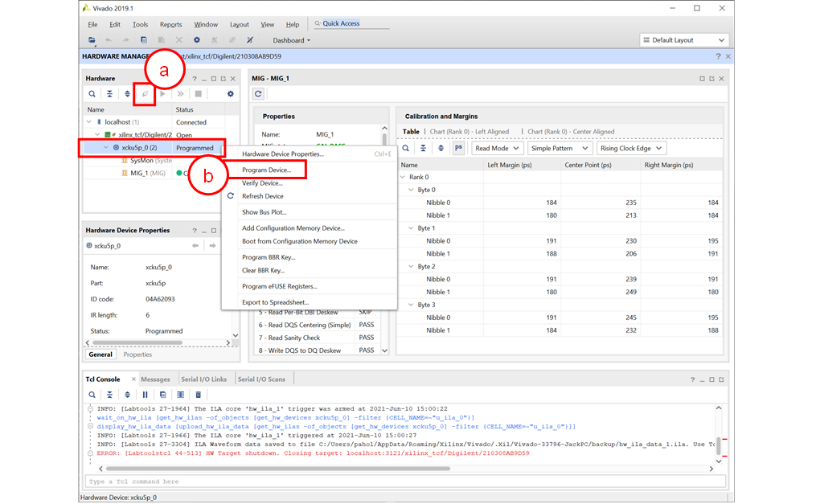The image size is (816, 504).
Task: Switch to Chart (Rank 0) - Center Aligned view
Action: (571, 132)
